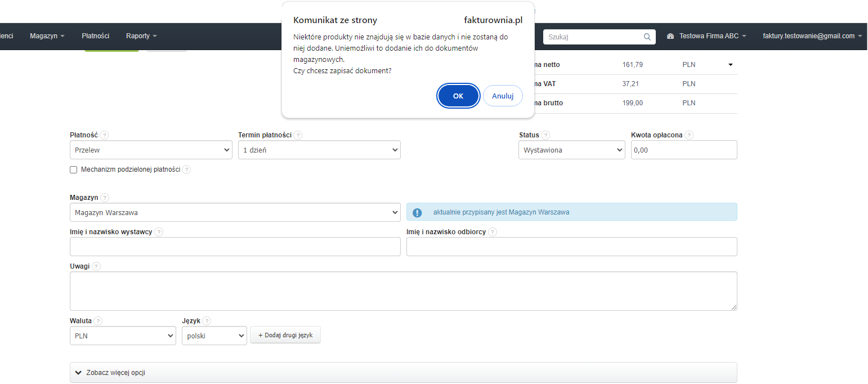Enable Mechanizm podzielonej płatności checkbox

[x=74, y=169]
